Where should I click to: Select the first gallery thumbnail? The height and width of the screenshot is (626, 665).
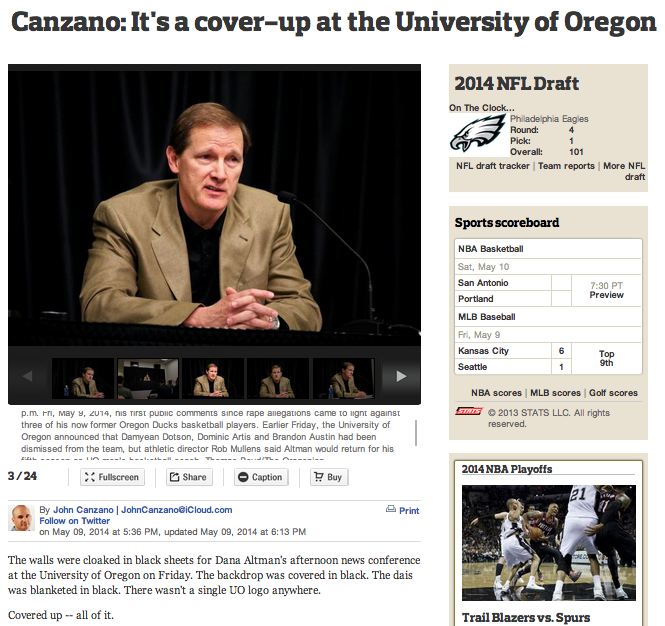pos(83,378)
